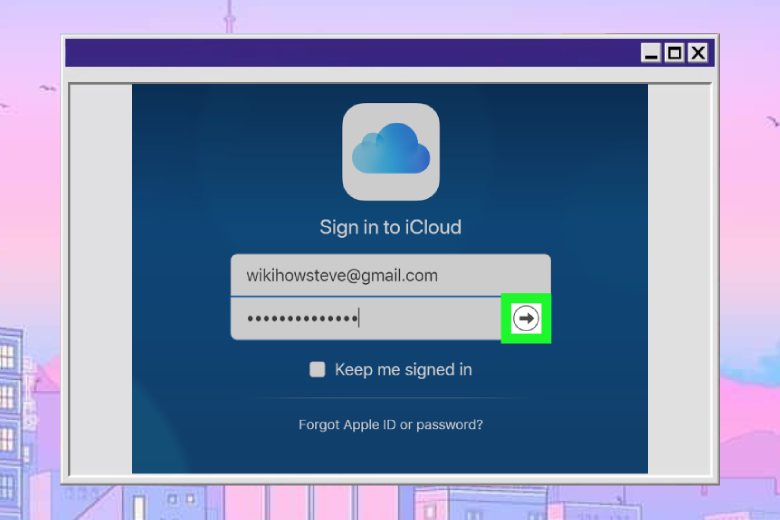Click the sign-in arrow button
Screen dimensions: 780x520
(x=526, y=318)
